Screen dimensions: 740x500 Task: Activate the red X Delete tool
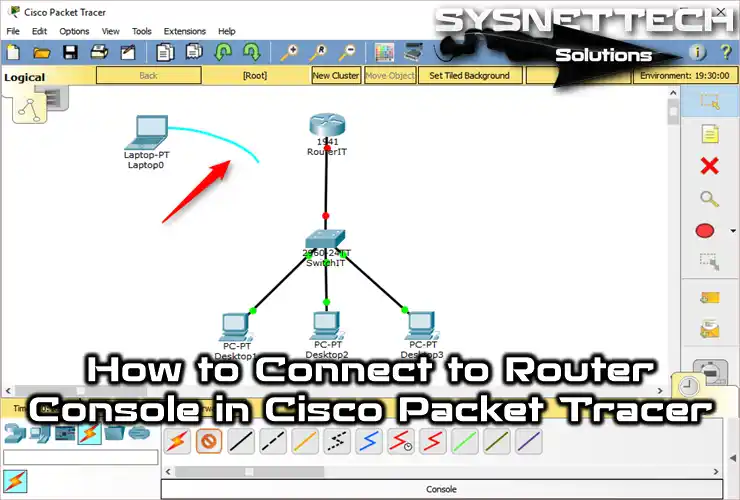710,166
